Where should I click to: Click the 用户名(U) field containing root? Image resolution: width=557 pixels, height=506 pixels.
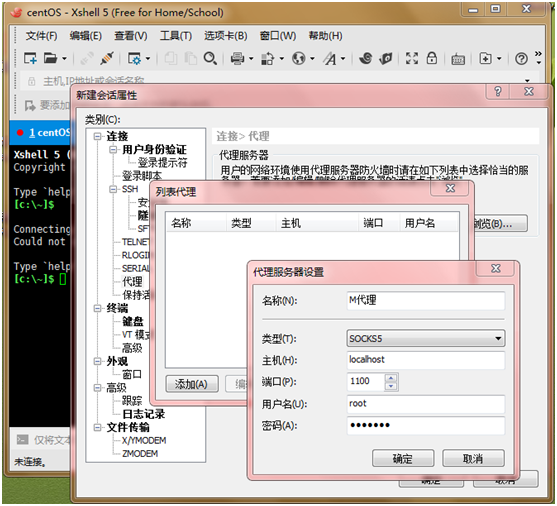(x=426, y=404)
